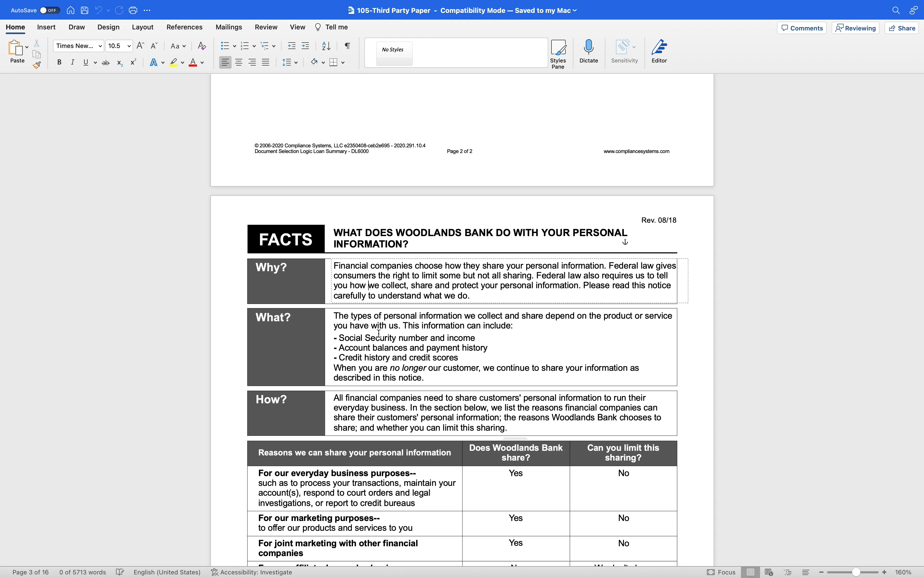Viewport: 924px width, 578px height.
Task: Open the document title dropdown chevron
Action: 575,10
